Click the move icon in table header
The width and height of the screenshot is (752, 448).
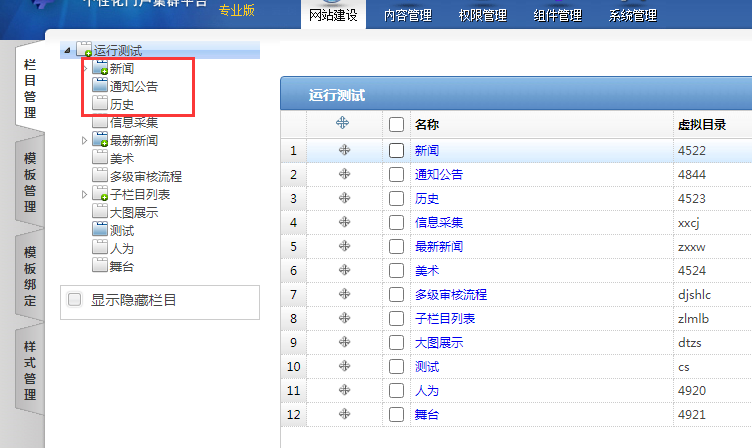pyautogui.click(x=342, y=123)
